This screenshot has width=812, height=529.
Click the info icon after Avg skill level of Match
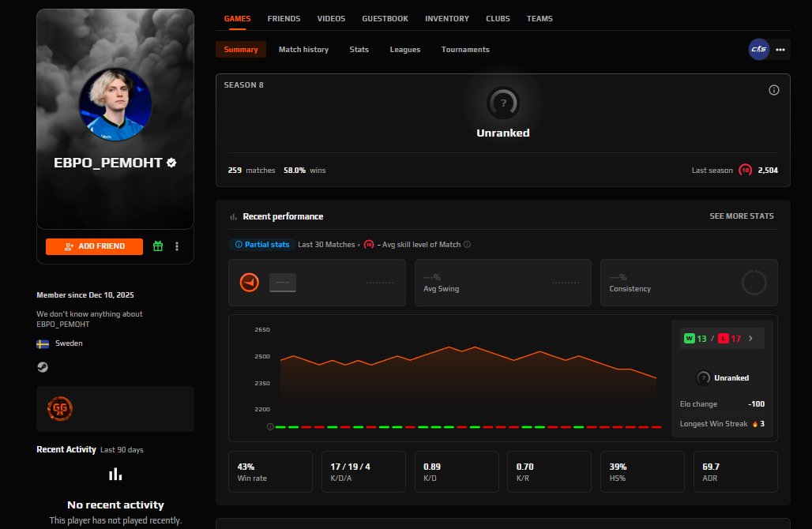point(467,244)
